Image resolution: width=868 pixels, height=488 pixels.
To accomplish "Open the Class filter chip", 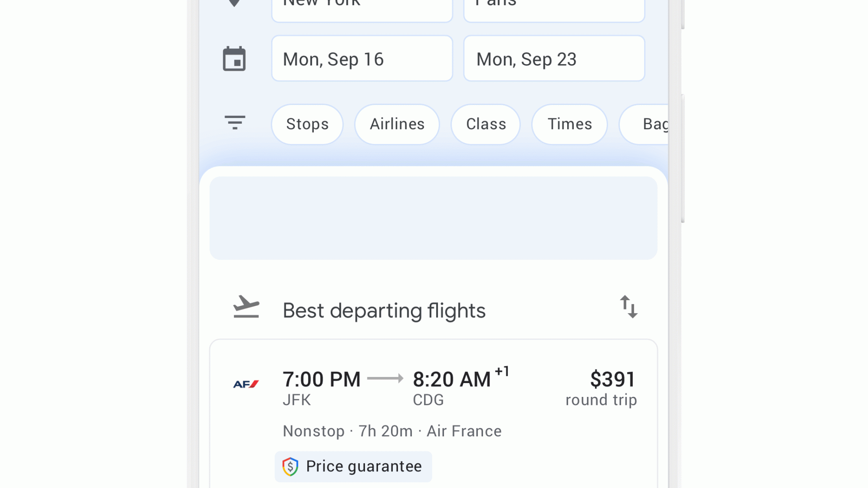I will pyautogui.click(x=486, y=124).
